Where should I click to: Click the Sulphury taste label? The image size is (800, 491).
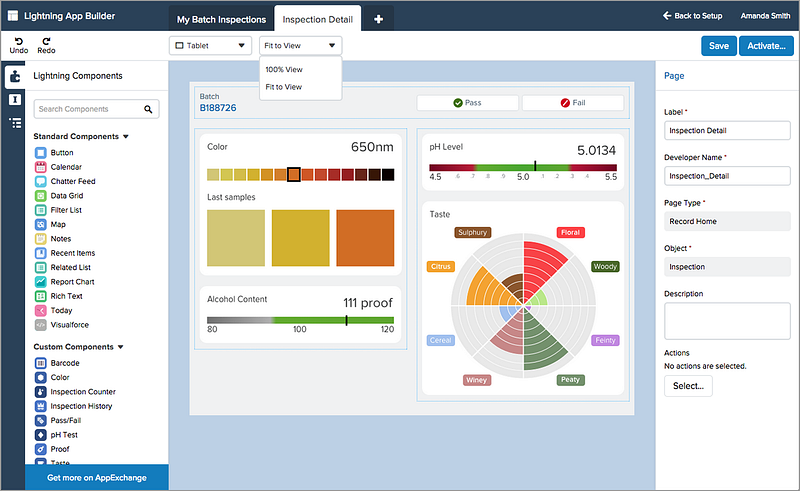[x=472, y=232]
